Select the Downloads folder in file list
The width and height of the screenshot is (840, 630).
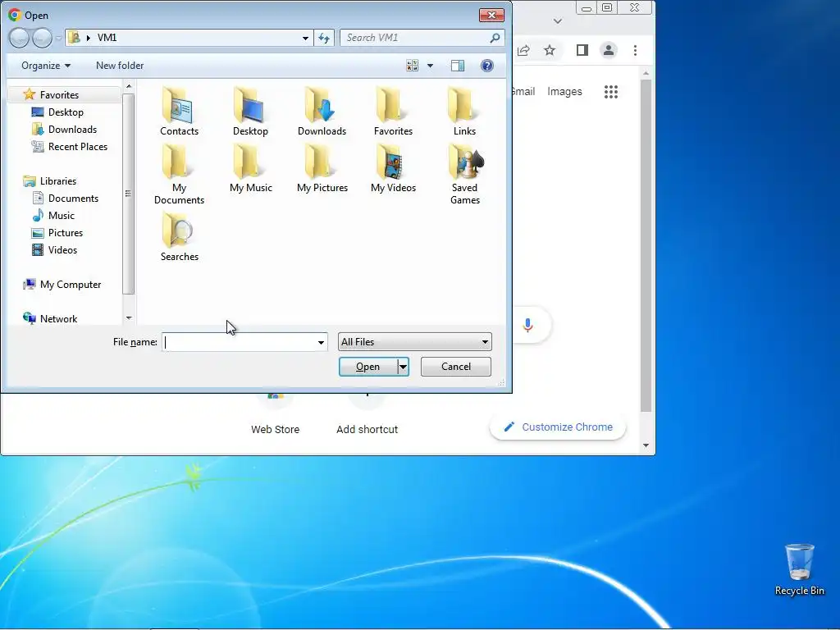tap(322, 112)
